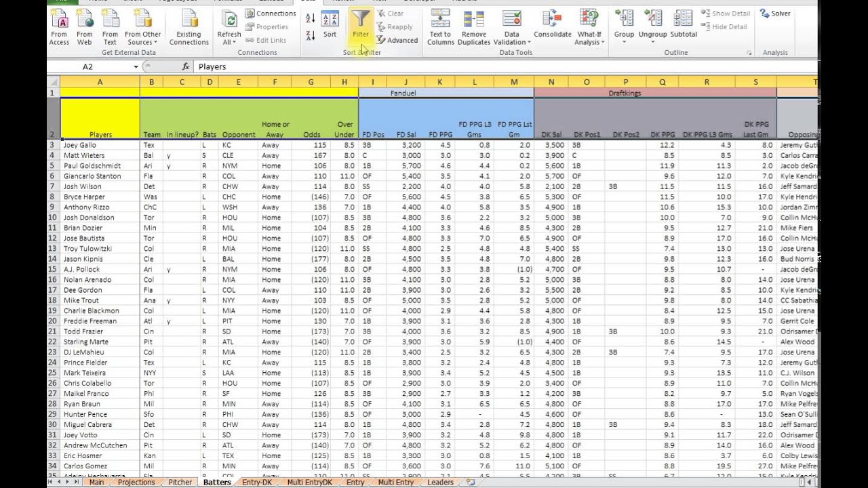Click the Draftkings header cell

click(655, 93)
